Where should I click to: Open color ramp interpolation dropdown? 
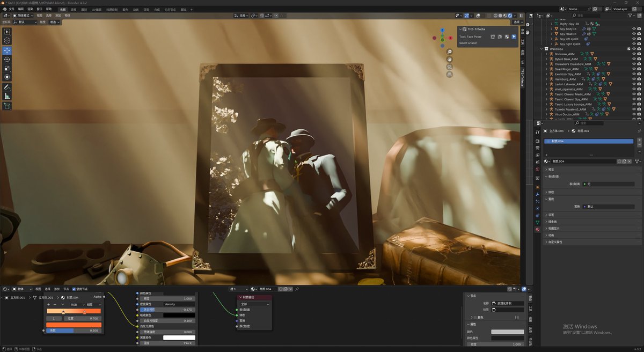click(x=92, y=304)
